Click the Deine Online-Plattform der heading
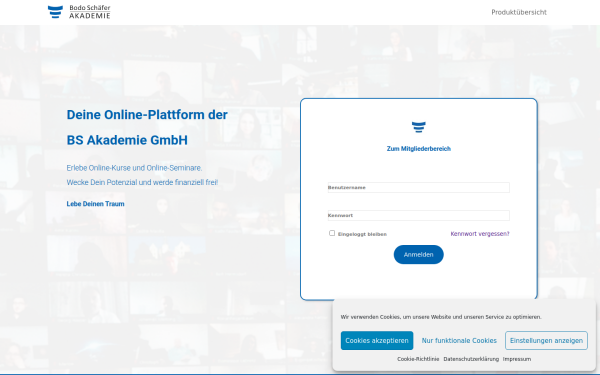This screenshot has height=375, width=600. (147, 115)
